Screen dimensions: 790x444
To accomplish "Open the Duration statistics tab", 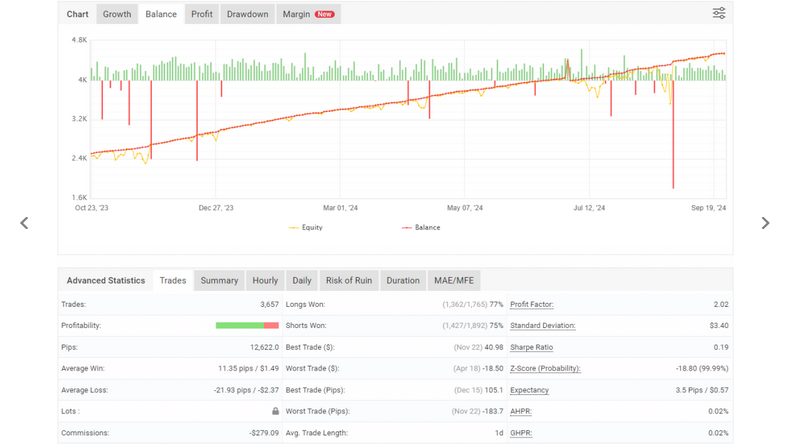I will tap(403, 281).
